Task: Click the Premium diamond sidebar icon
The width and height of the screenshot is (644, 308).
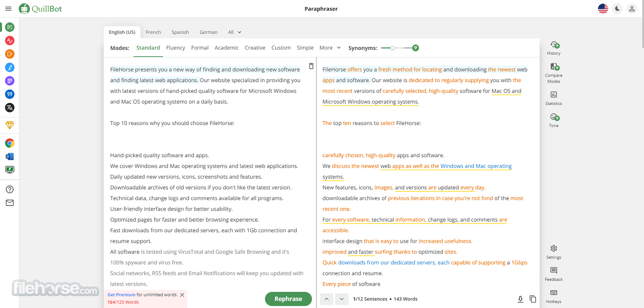Action: tap(10, 125)
